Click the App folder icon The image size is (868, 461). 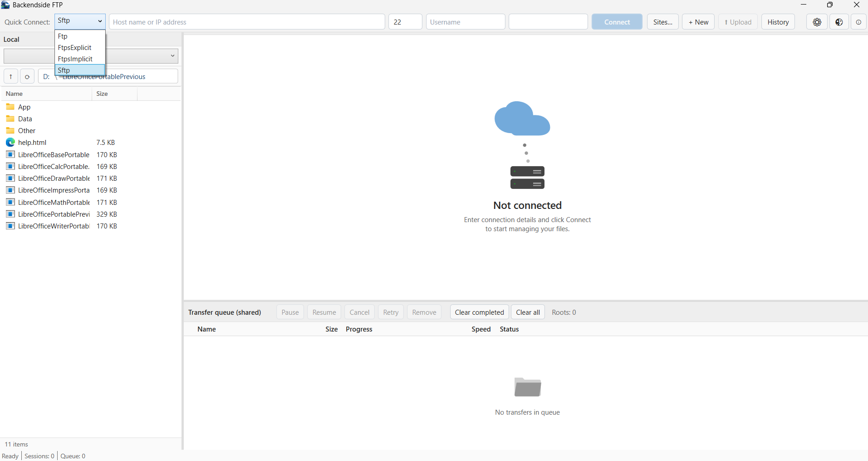click(10, 107)
